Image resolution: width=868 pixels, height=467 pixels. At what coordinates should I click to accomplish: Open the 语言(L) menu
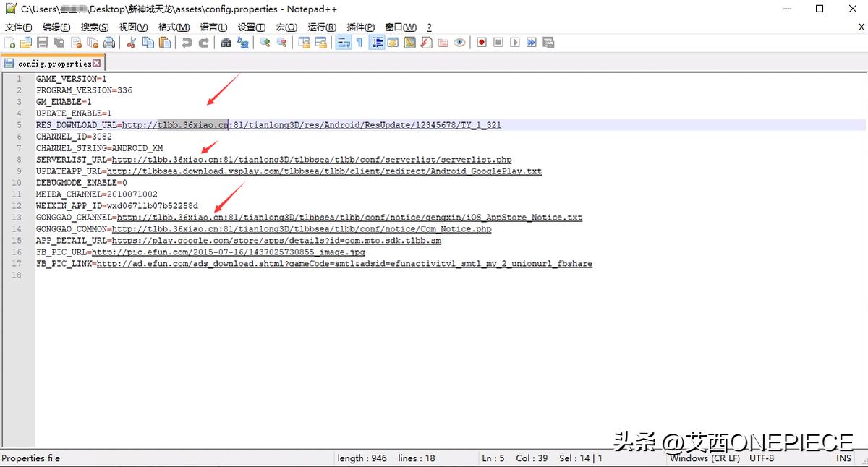[213, 27]
